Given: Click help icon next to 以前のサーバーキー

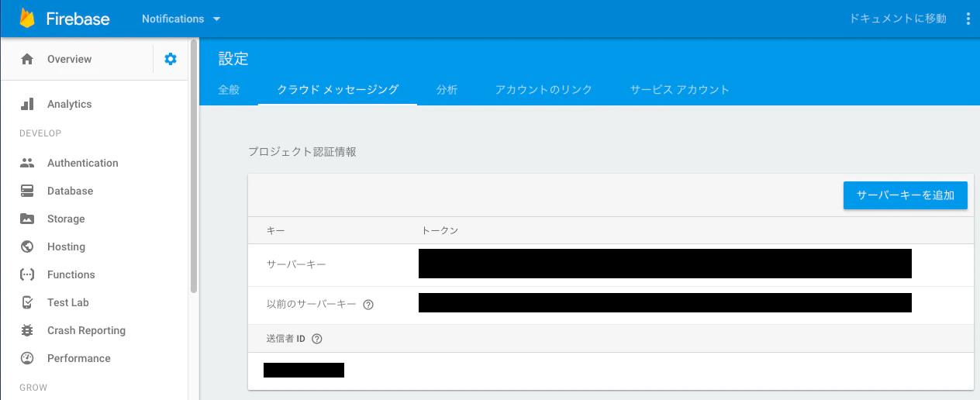Looking at the screenshot, I should pos(368,305).
